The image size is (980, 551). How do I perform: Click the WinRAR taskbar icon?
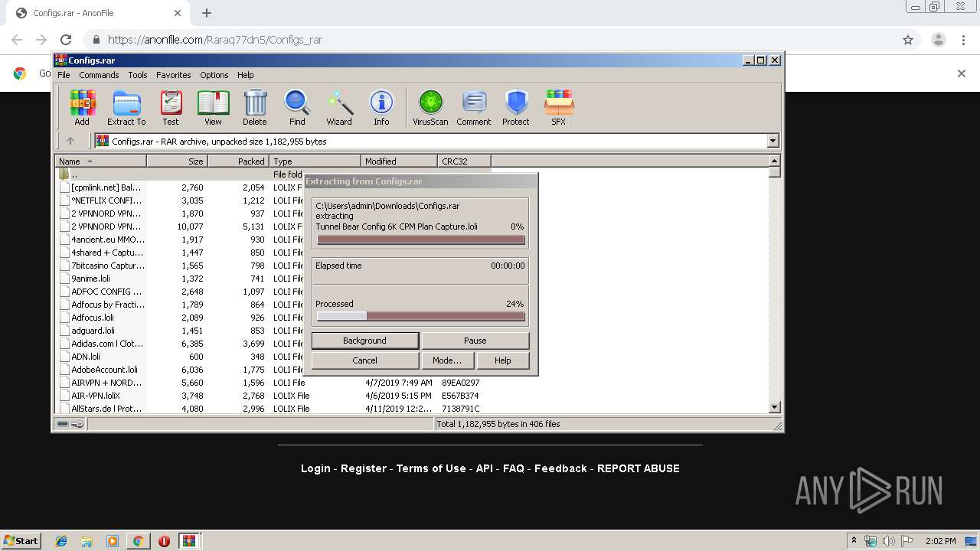pos(189,541)
